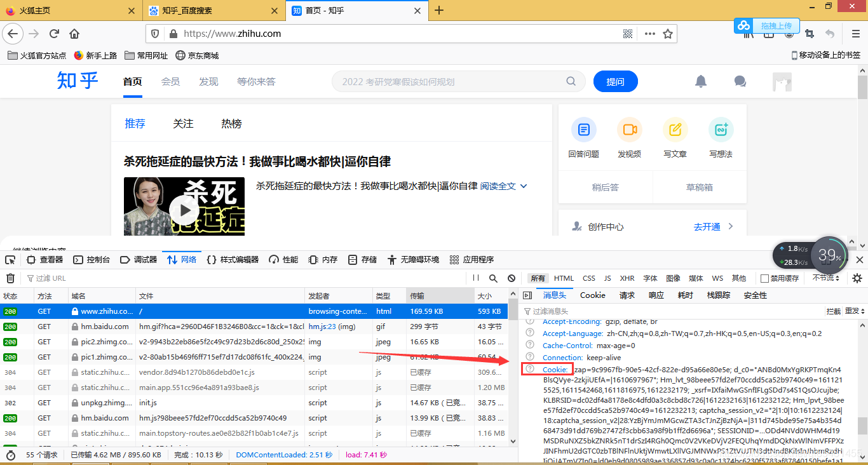Select the hm.baidu.com hm.gif request row
Image resolution: width=868 pixels, height=465 pixels.
point(254,327)
